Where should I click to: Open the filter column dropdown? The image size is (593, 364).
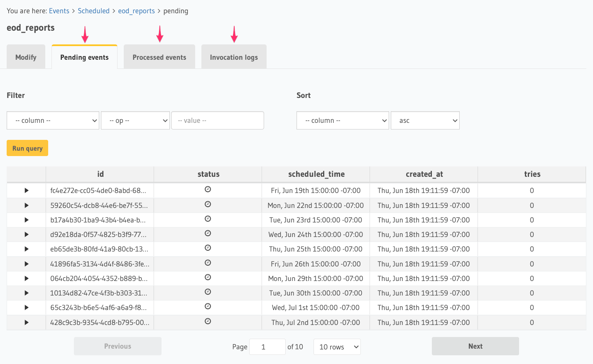pos(53,120)
